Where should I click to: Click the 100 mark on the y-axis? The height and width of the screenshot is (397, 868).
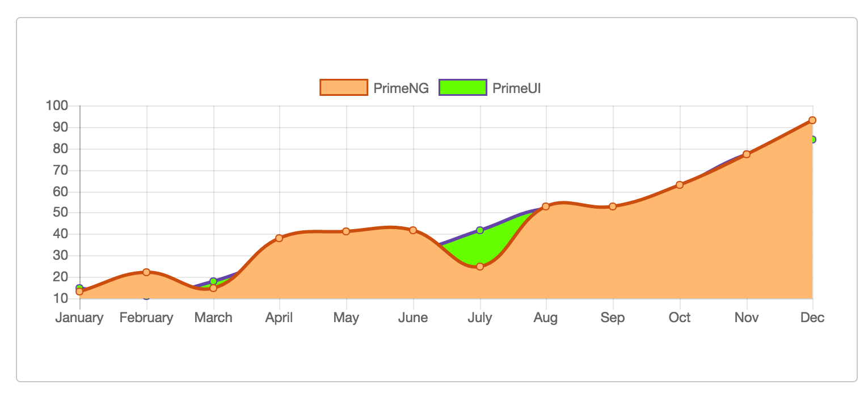pos(57,105)
